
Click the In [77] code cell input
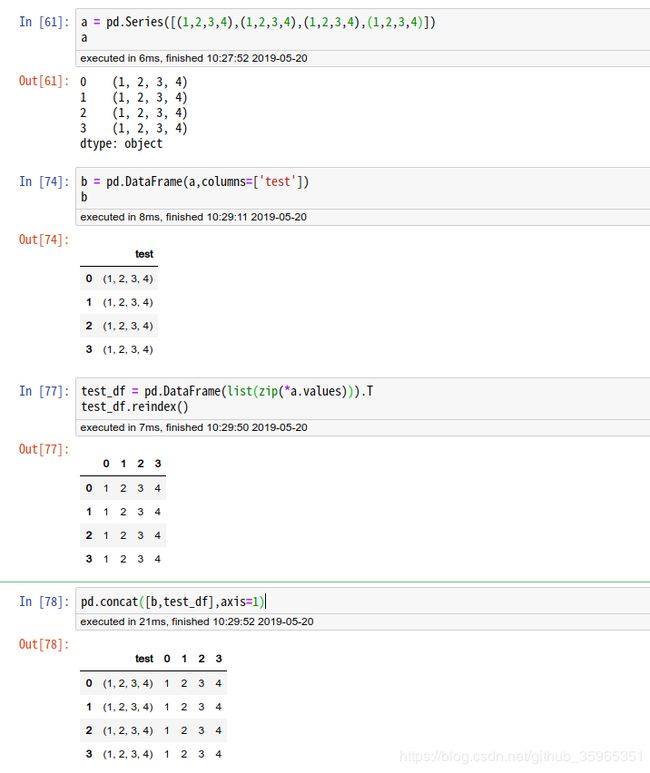pos(362,398)
